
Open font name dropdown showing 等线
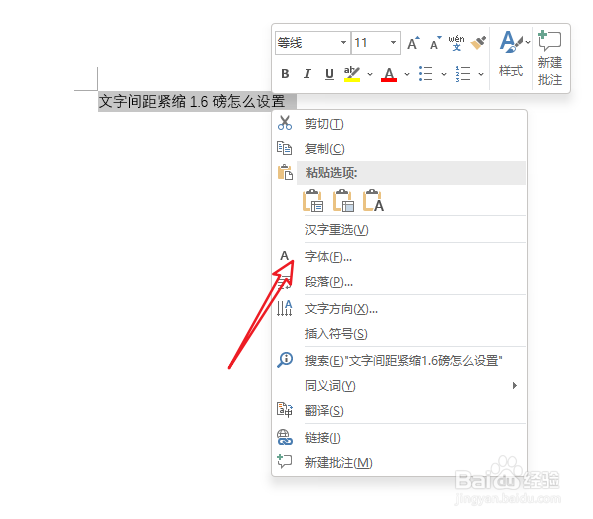(x=343, y=42)
